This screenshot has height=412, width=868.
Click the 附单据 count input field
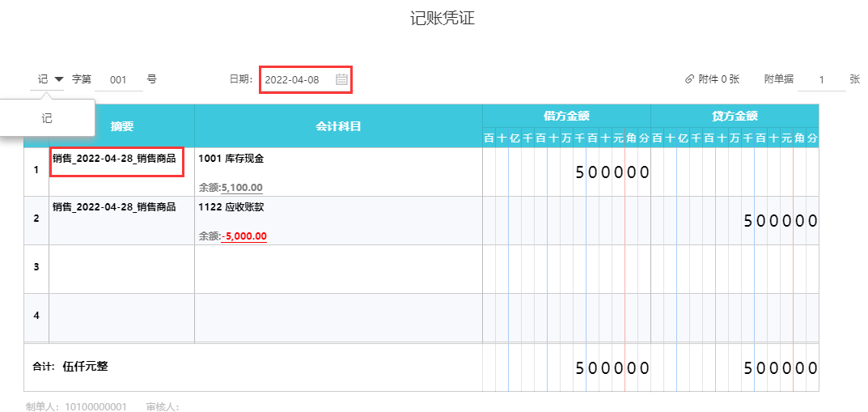(x=821, y=80)
